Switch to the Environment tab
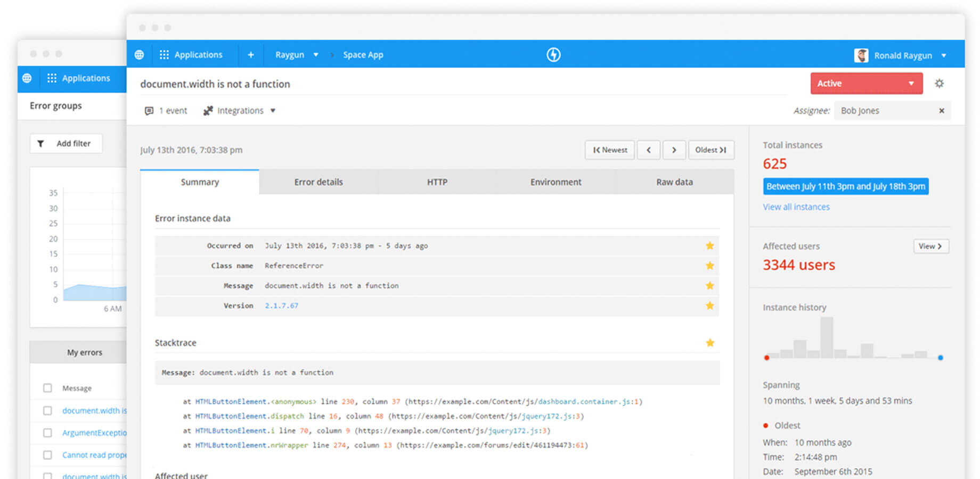980x479 pixels. click(x=556, y=181)
